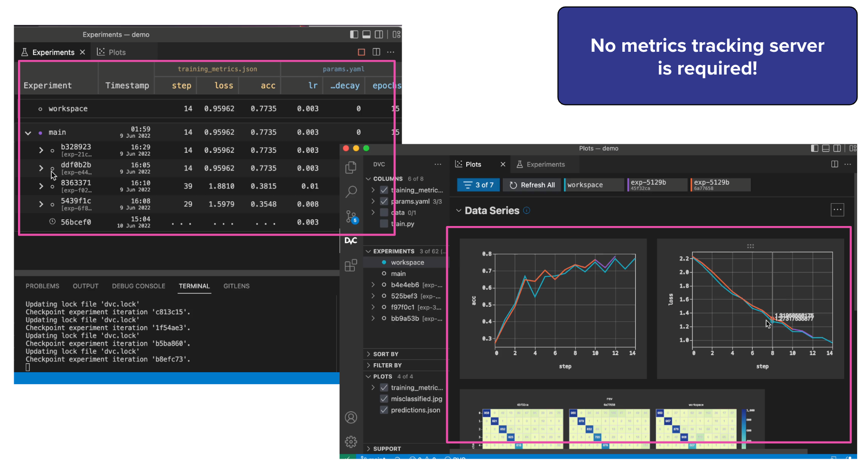This screenshot has height=471, width=868.
Task: Open the DVC extension view in activity bar
Action: (x=351, y=241)
